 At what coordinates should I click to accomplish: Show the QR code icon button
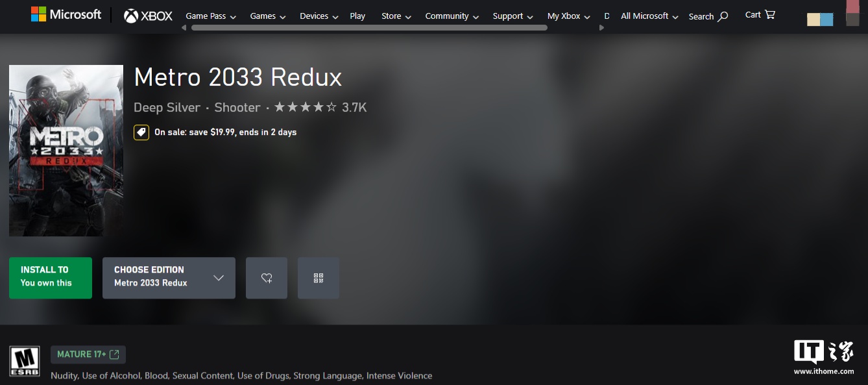(x=319, y=278)
